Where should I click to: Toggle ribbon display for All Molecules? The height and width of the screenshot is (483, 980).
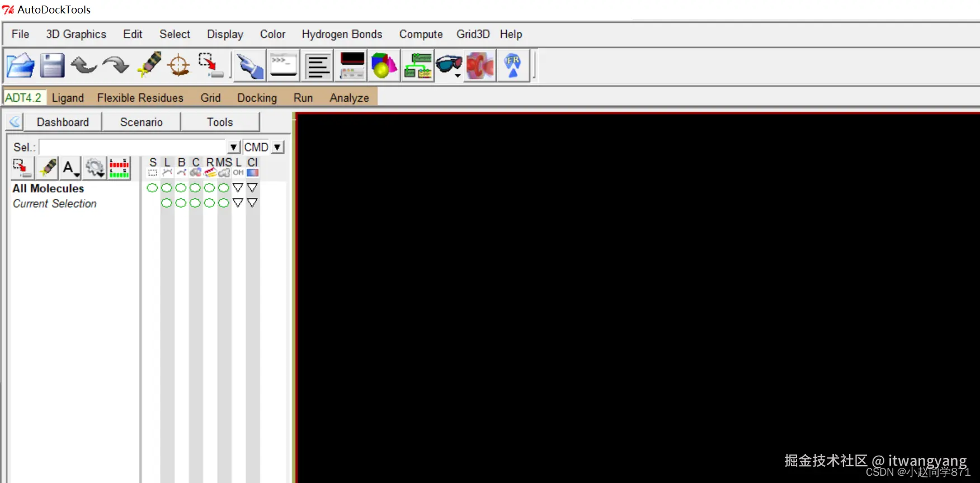click(209, 188)
